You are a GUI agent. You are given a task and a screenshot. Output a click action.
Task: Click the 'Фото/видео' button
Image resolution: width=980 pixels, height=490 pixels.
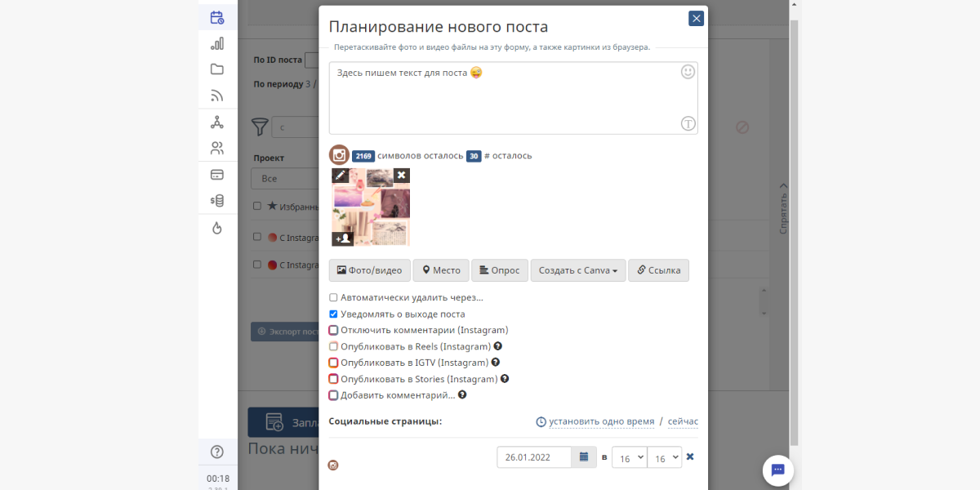click(x=369, y=270)
